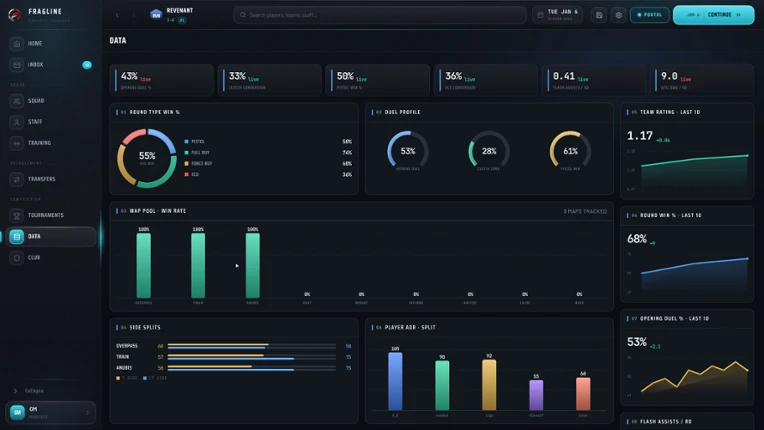The width and height of the screenshot is (764, 430).
Task: Select the 43% Opening Duel stat card
Action: (162, 80)
